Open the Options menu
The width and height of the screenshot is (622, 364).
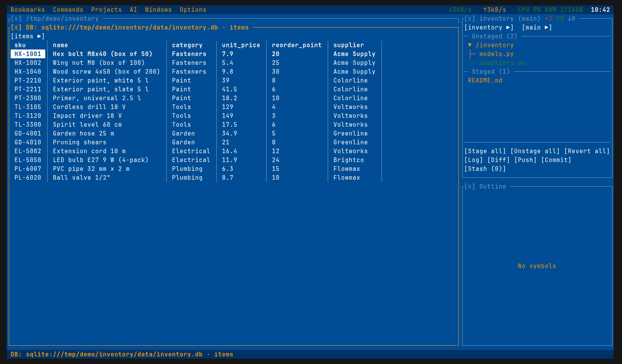[x=193, y=10]
